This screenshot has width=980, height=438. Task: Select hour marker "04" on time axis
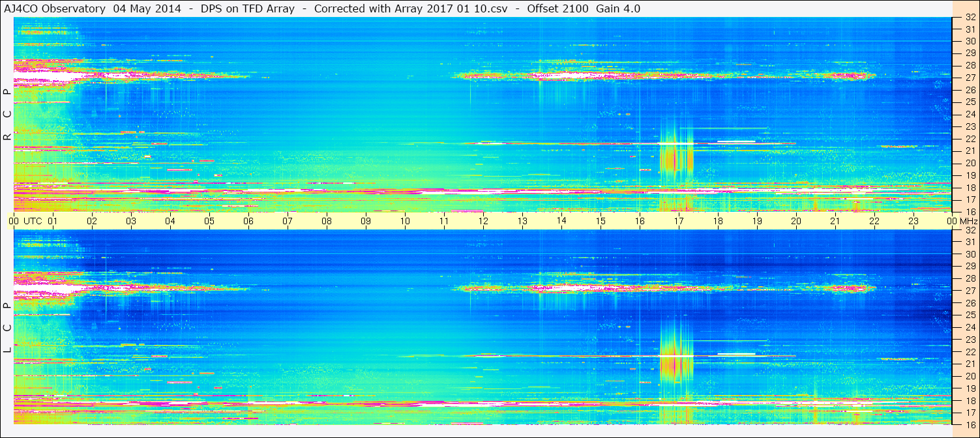coord(170,221)
